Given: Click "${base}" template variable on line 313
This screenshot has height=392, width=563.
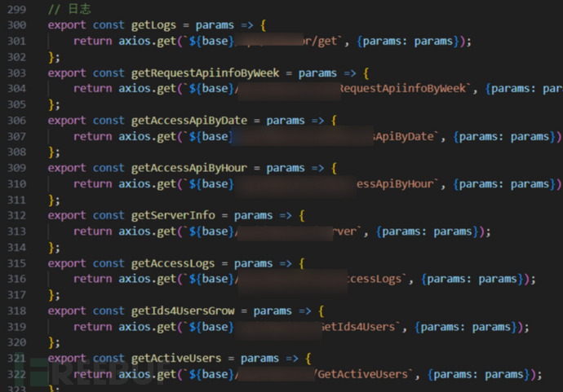Looking at the screenshot, I should coord(211,231).
